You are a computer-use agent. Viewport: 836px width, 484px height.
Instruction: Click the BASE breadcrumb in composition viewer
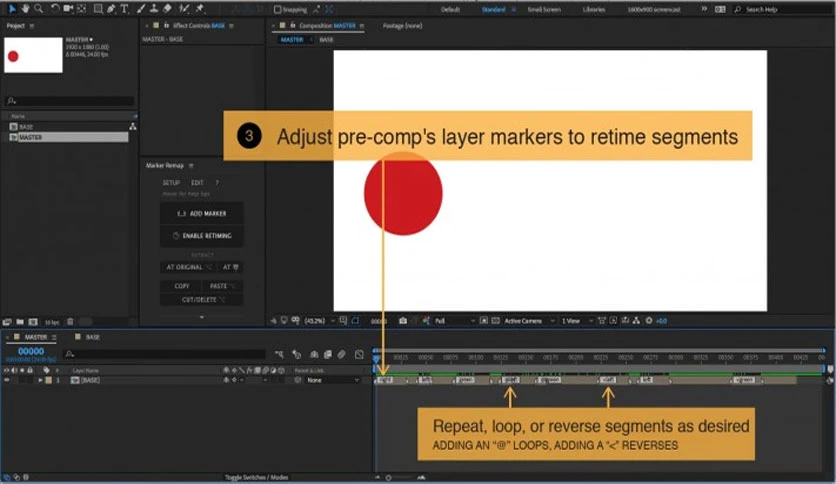[x=326, y=39]
